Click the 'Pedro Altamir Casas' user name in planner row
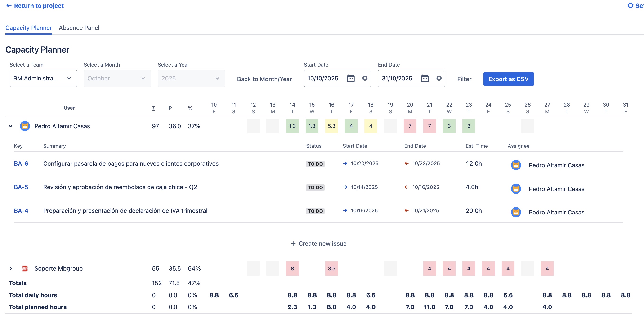Image resolution: width=644 pixels, height=320 pixels. click(x=62, y=126)
